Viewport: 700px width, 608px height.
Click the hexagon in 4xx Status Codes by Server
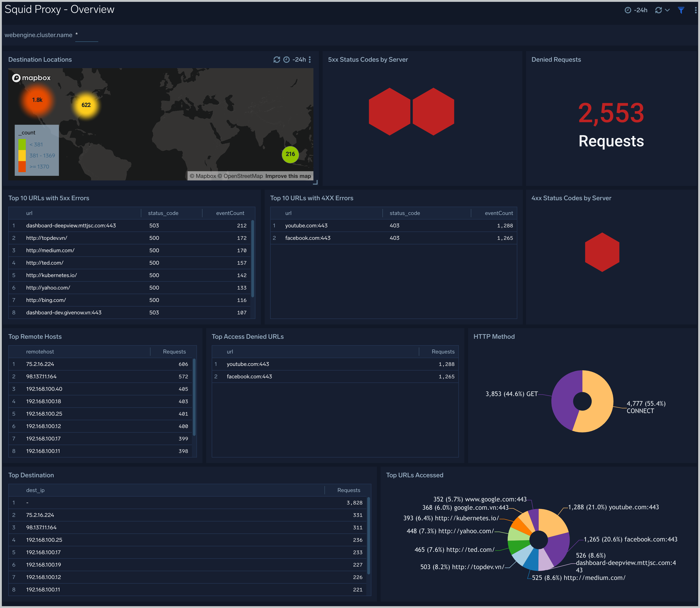click(602, 252)
